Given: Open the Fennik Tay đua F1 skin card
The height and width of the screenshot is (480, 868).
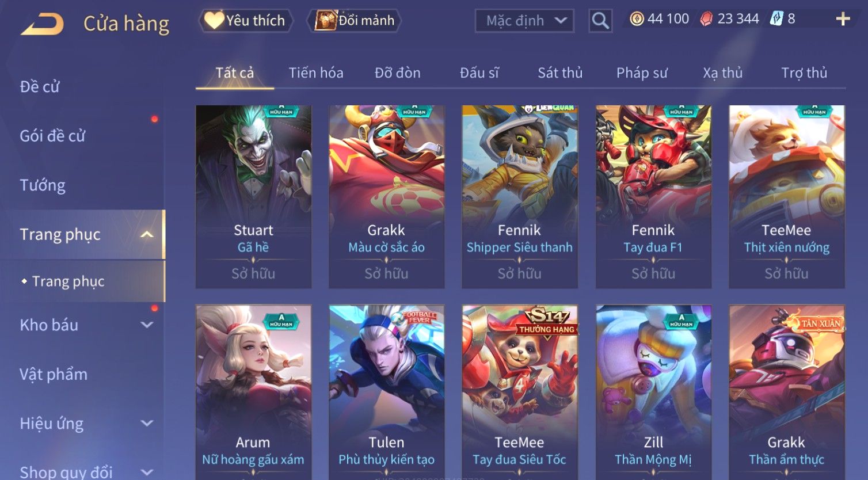Looking at the screenshot, I should point(653,197).
